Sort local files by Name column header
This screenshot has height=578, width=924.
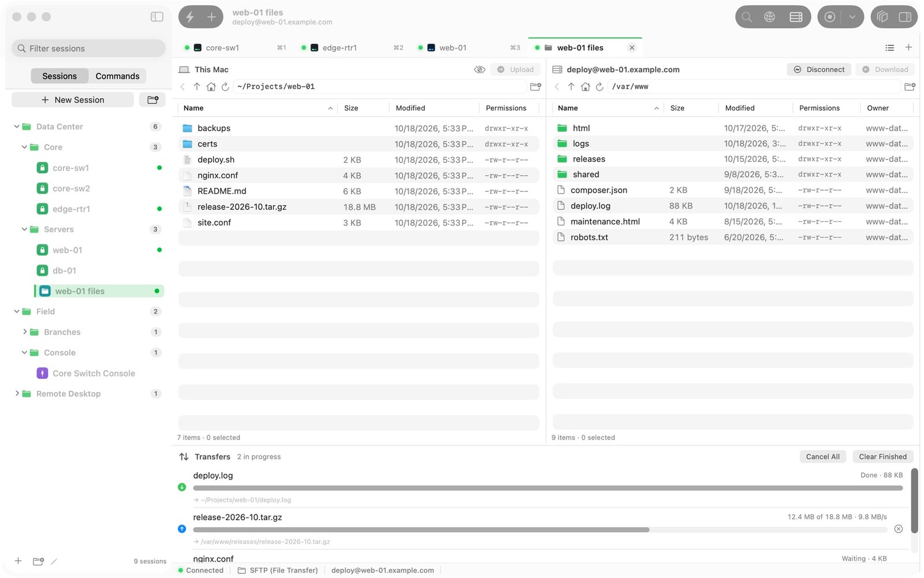coord(258,108)
